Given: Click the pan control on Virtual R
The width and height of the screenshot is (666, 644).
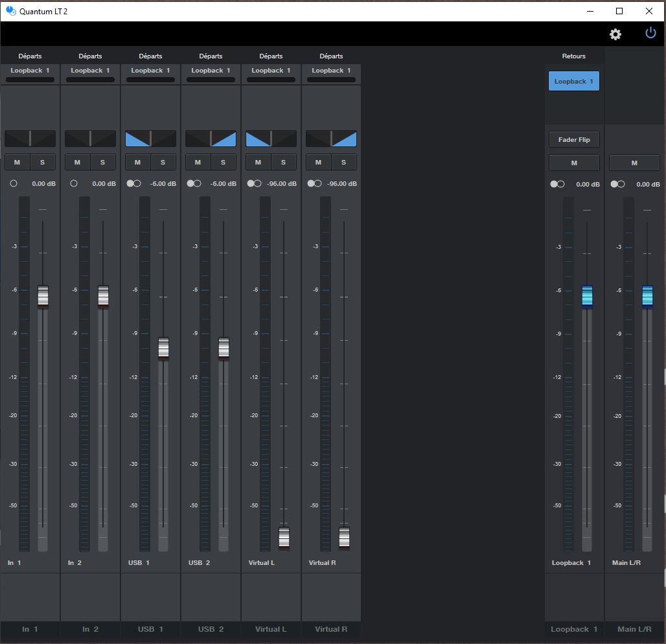Looking at the screenshot, I should pyautogui.click(x=331, y=139).
